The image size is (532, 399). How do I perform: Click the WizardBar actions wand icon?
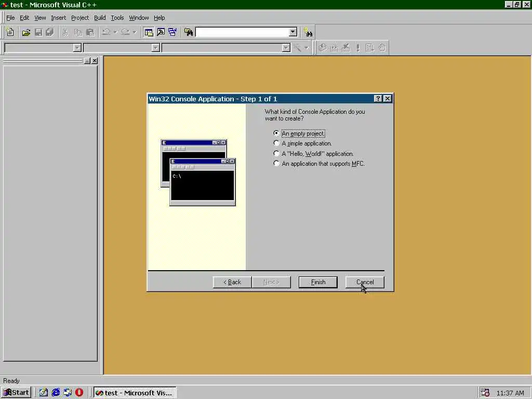tap(298, 48)
